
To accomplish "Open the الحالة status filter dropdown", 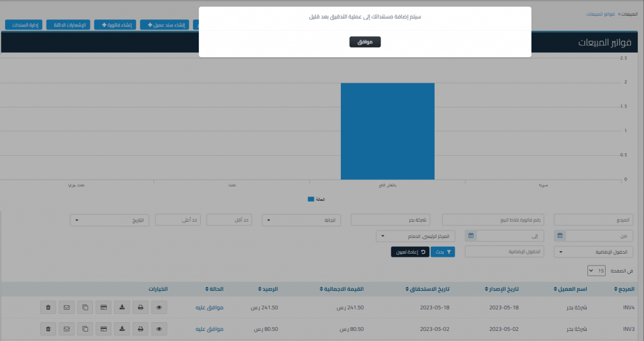I will 301,220.
